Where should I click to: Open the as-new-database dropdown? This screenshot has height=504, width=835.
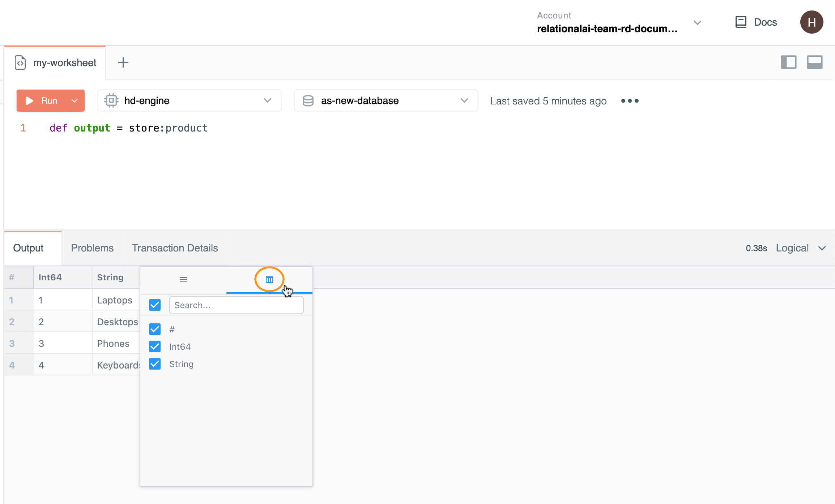point(386,100)
